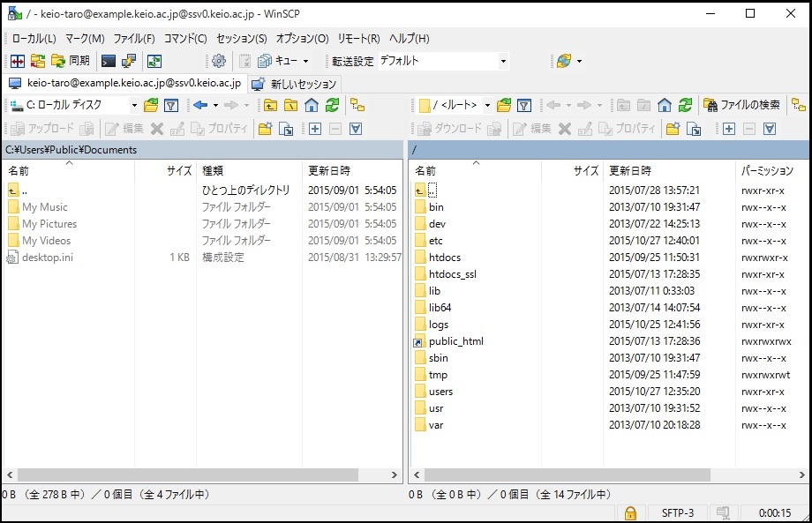This screenshot has width=812, height=523.
Task: Open the remote panel filter icon
Action: [524, 105]
